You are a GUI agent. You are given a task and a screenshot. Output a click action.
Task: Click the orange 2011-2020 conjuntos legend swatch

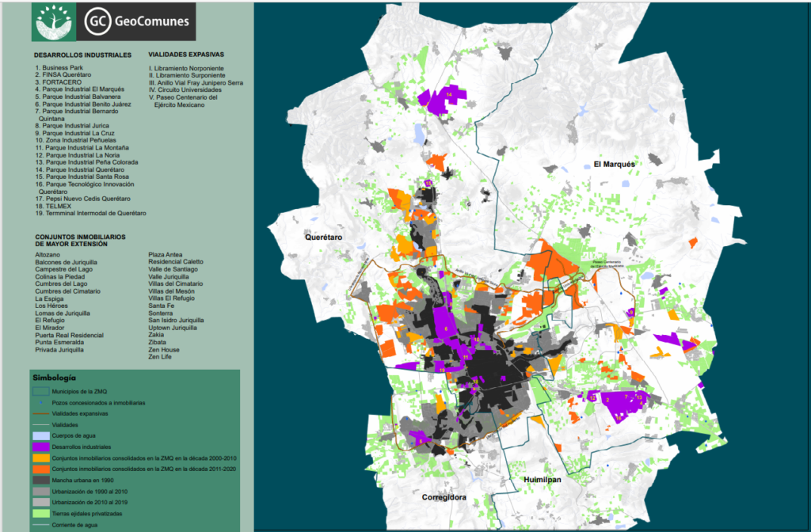[41, 469]
